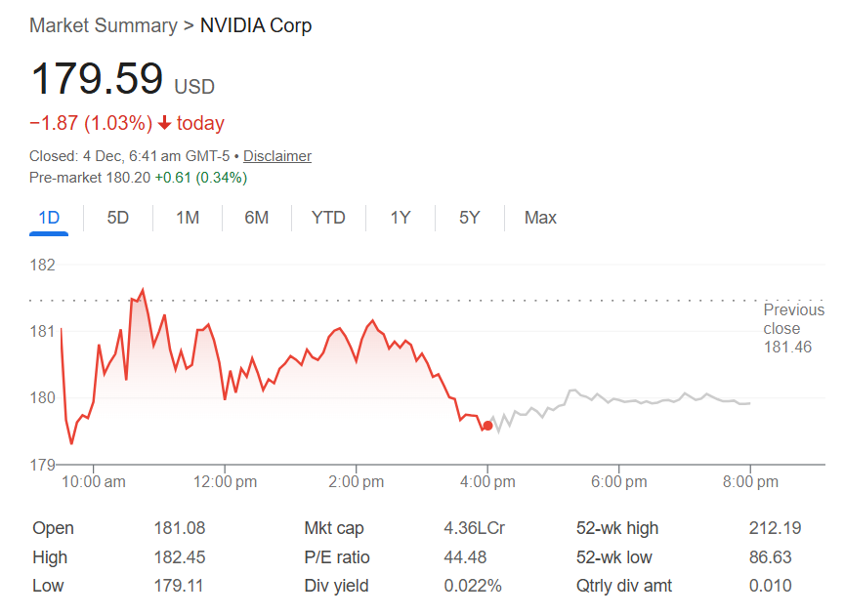Click the large 179.59 price figure
Image resolution: width=844 pixels, height=616 pixels.
tap(98, 78)
